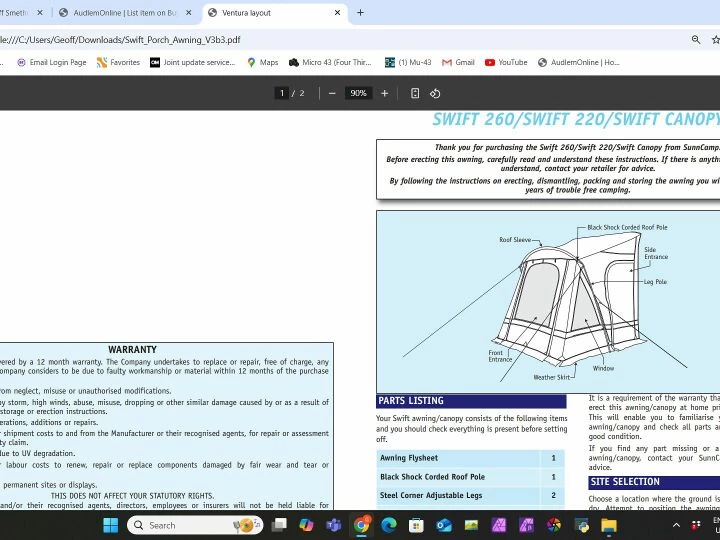Select the Steel Corner Adjustable Legs row

click(470, 495)
